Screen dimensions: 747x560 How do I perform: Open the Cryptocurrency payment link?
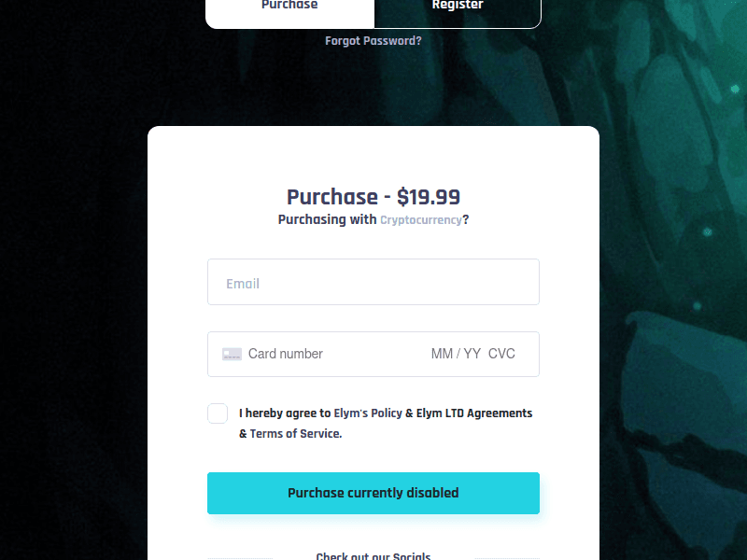click(x=420, y=220)
